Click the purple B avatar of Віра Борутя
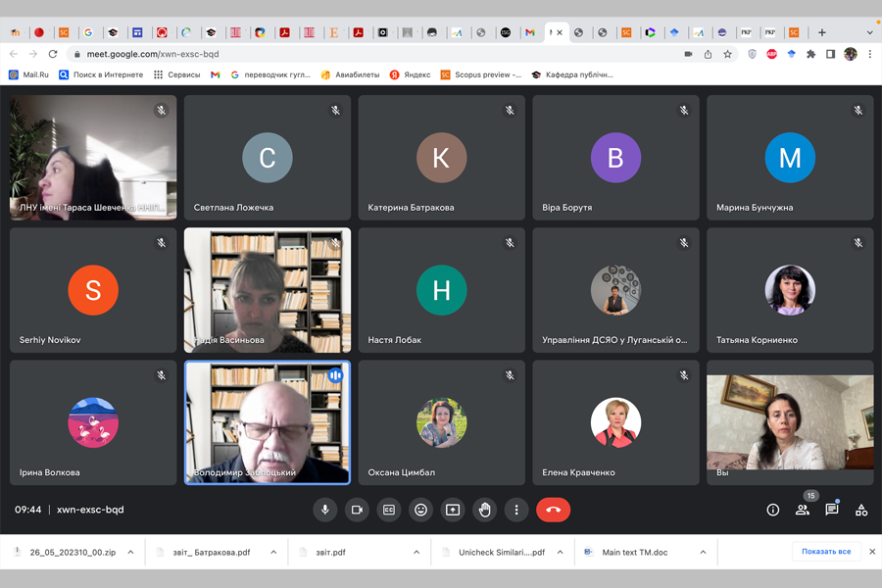 pyautogui.click(x=616, y=158)
